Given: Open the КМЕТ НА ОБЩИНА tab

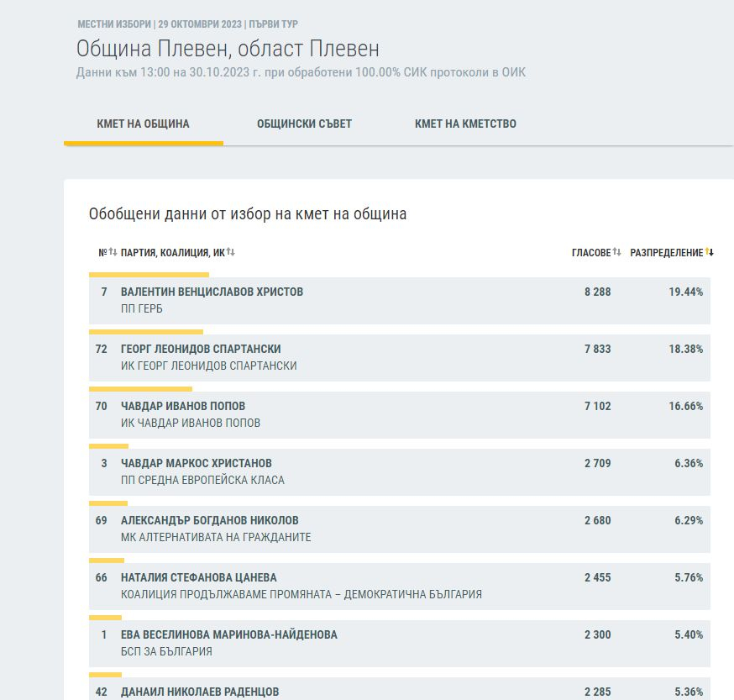Looking at the screenshot, I should tap(144, 124).
